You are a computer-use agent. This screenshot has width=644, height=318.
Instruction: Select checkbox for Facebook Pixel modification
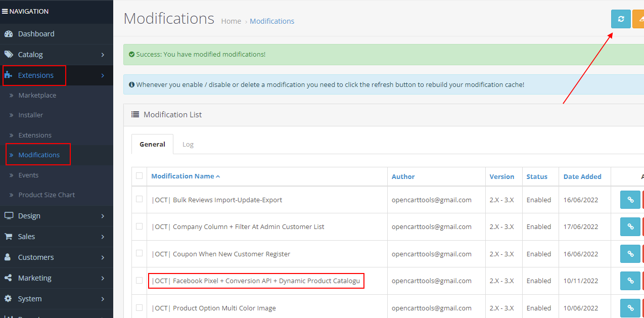pos(140,281)
